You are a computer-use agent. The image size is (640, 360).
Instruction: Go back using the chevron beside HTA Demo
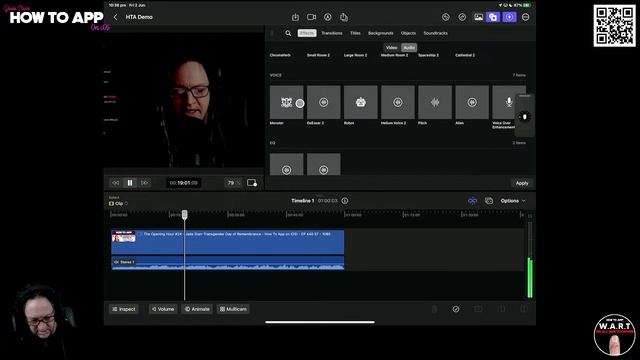pyautogui.click(x=116, y=17)
